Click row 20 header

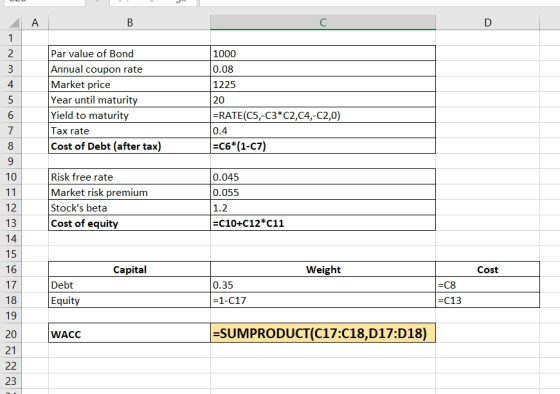(x=11, y=334)
